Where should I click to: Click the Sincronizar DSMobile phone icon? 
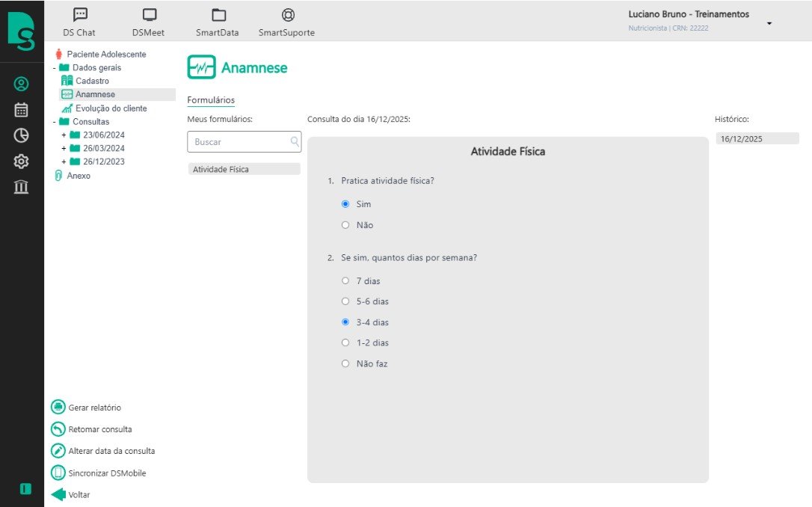[x=58, y=473]
